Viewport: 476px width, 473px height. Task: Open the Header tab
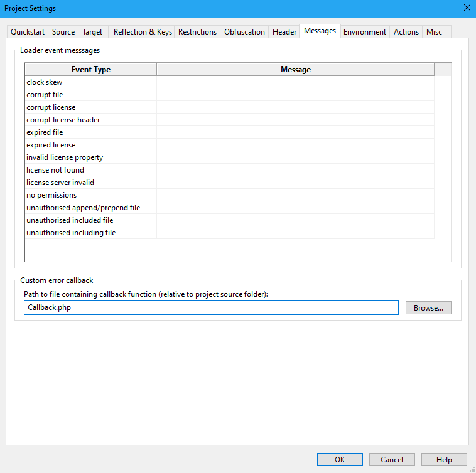tap(284, 32)
